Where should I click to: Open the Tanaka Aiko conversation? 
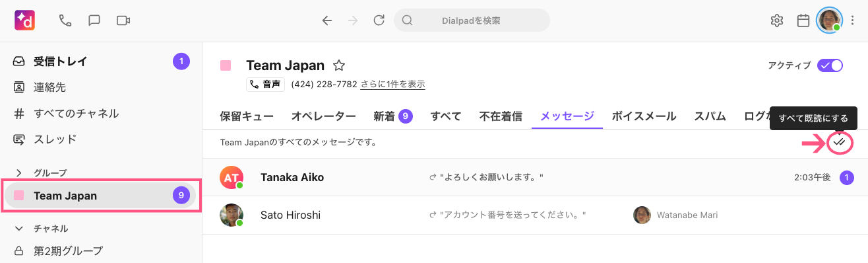tap(535, 177)
